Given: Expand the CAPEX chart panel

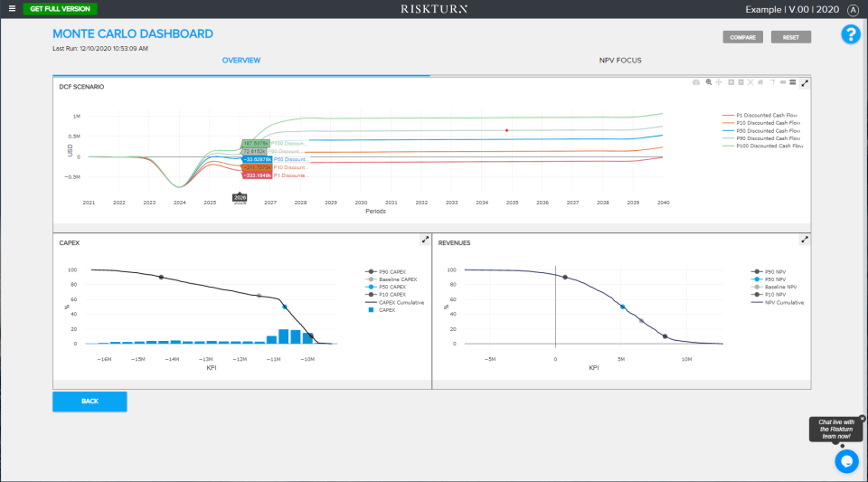Looking at the screenshot, I should pos(425,240).
